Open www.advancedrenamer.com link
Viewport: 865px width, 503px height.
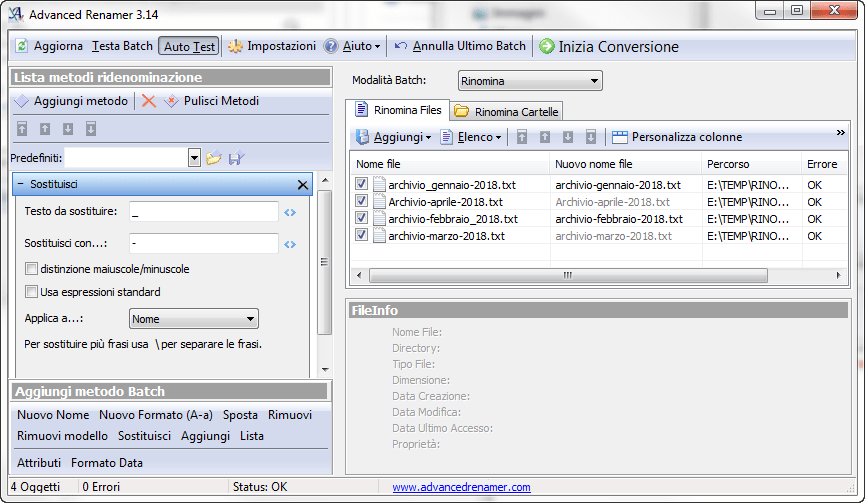point(461,487)
